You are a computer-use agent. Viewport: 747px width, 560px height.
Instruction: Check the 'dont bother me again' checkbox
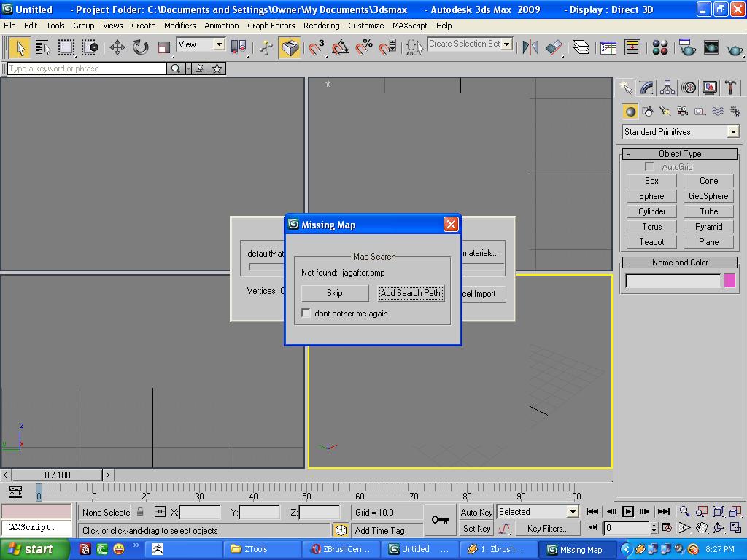pos(306,314)
